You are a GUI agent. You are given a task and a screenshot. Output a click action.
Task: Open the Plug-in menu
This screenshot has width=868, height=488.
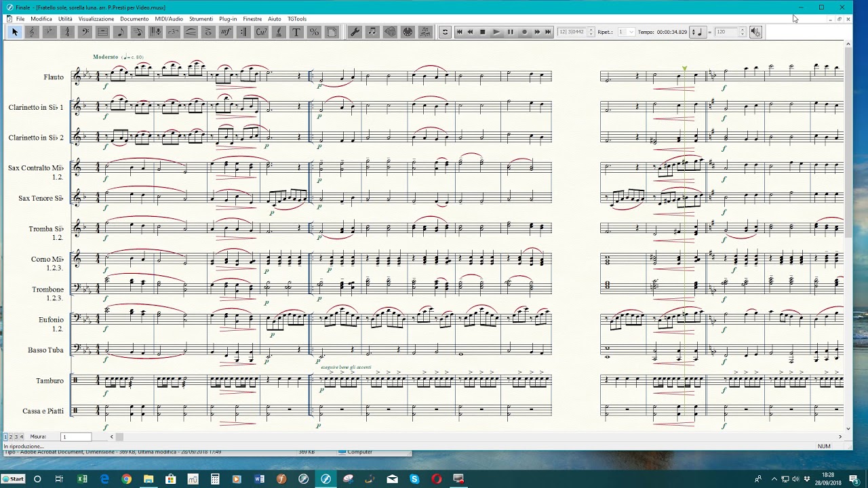pos(228,19)
